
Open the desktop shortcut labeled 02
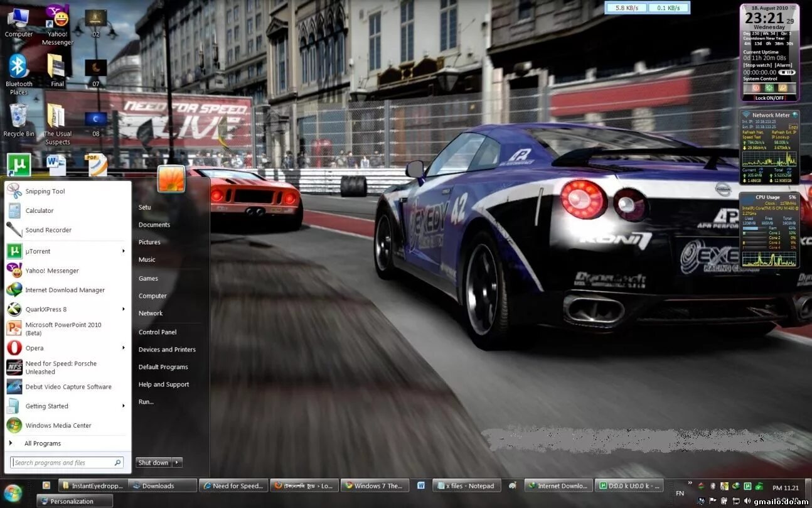(x=95, y=23)
